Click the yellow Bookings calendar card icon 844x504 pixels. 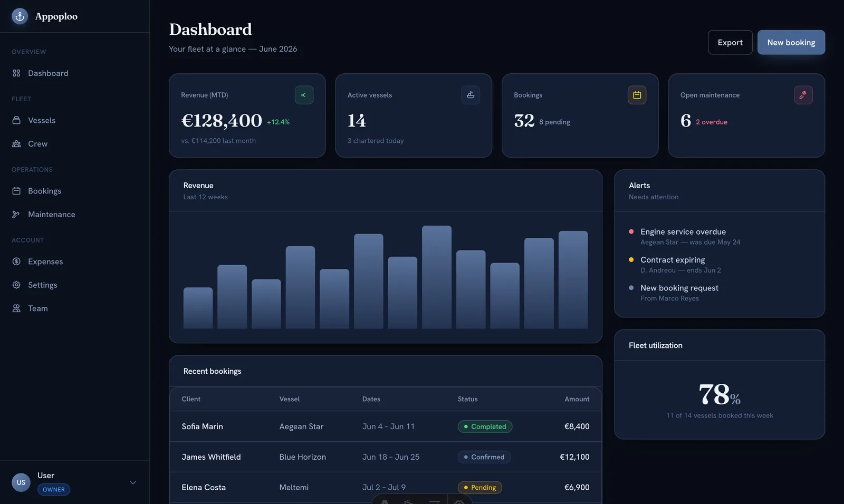637,95
